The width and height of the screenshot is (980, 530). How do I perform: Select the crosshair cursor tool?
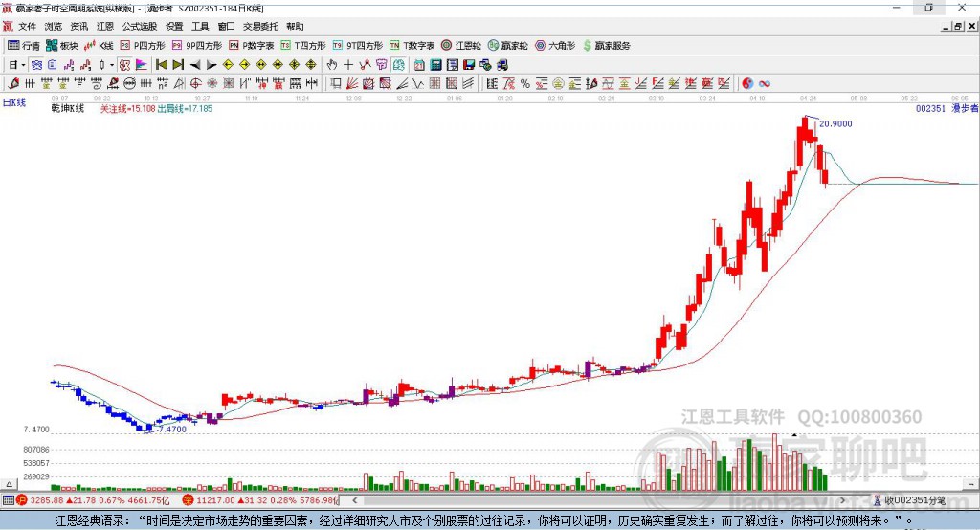pyautogui.click(x=348, y=65)
